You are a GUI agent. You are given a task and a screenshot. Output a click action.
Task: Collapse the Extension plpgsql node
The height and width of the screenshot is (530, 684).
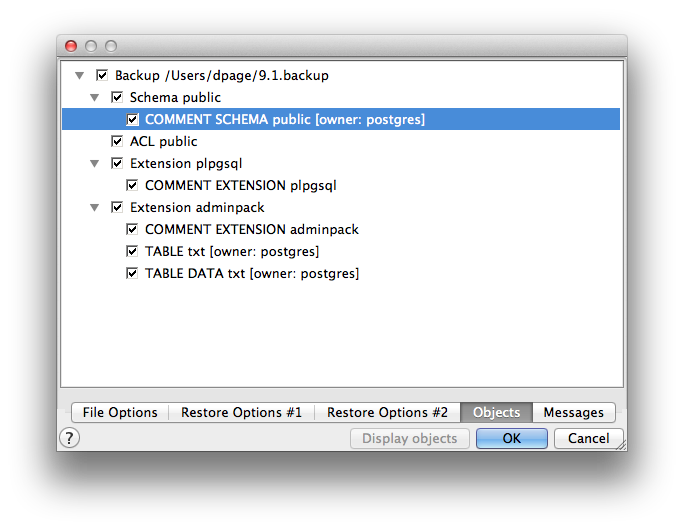point(94,164)
